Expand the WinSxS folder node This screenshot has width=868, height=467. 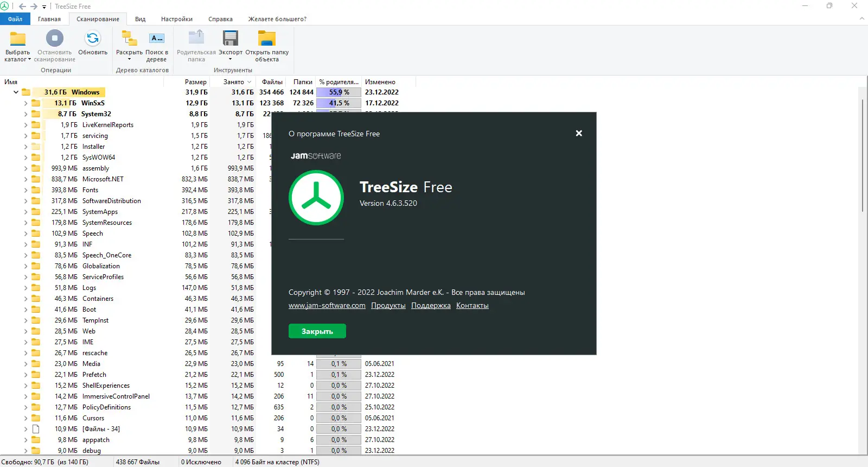[x=25, y=103]
